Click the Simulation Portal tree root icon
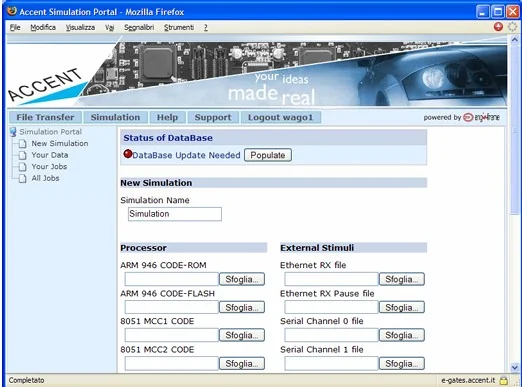Screen dimensions: 522x387 pos(13,132)
